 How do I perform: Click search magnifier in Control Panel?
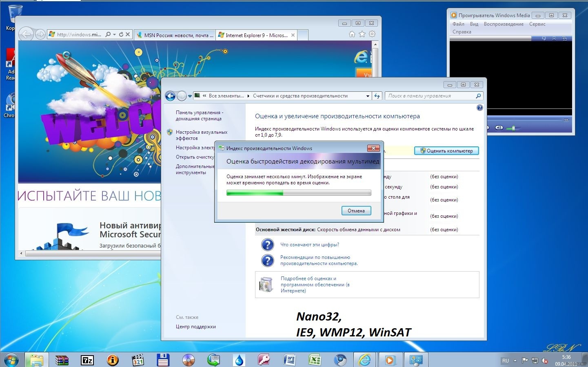(478, 96)
